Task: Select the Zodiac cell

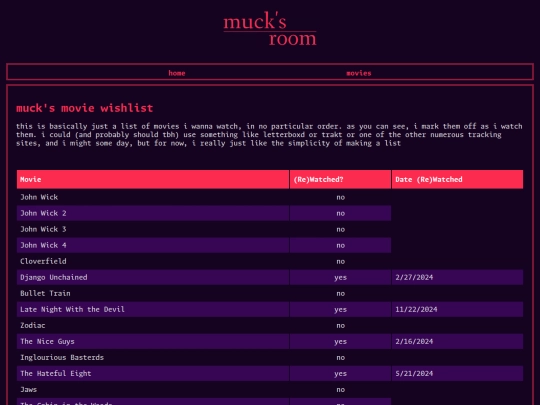Action: click(x=153, y=325)
